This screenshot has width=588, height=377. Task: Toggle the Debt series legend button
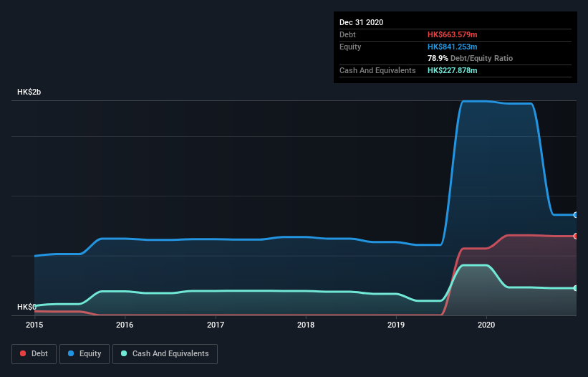coord(34,354)
